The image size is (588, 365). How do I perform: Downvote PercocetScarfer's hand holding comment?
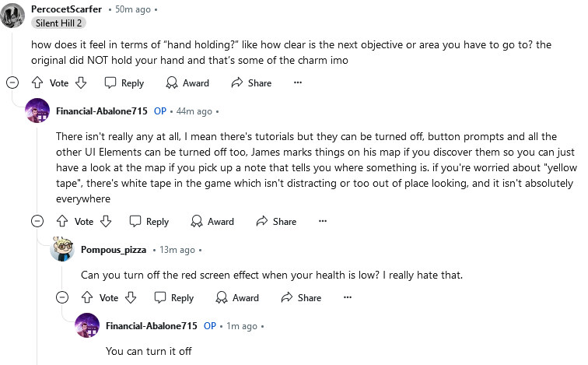point(81,82)
